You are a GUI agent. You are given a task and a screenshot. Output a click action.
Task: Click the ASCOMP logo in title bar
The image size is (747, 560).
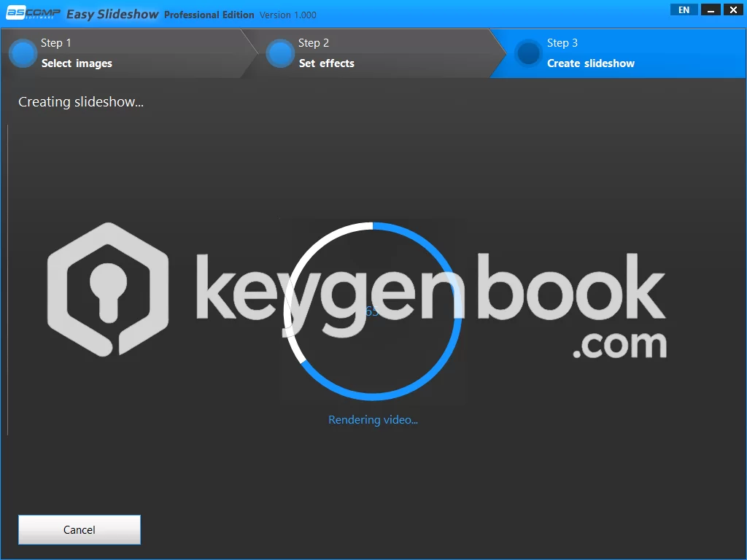coord(33,14)
